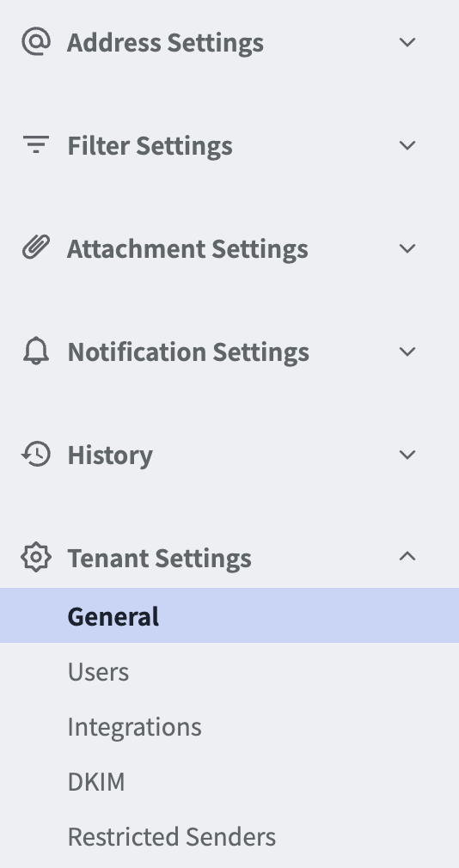Expand the Address Settings chevron
459x868 pixels.
click(x=407, y=42)
